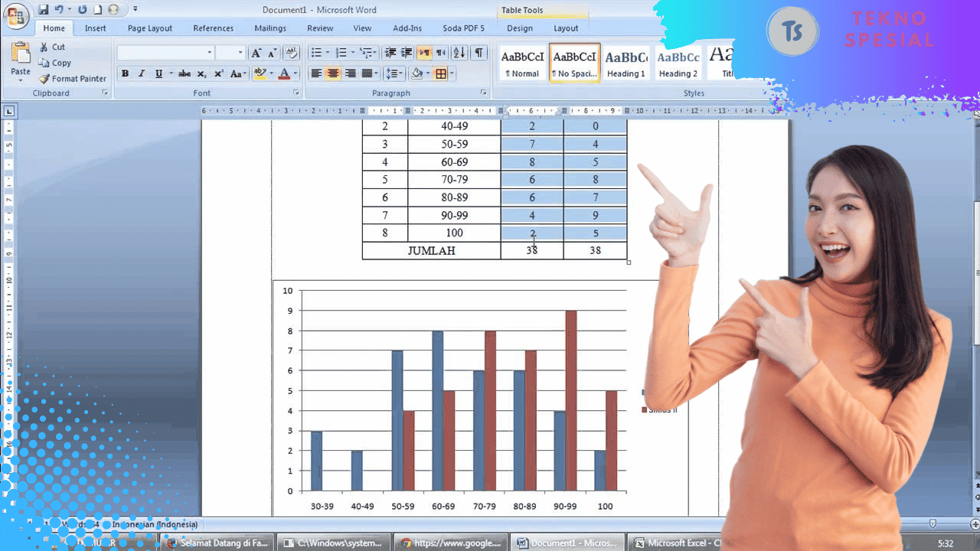
Task: Open the font name dropdown
Action: [210, 53]
